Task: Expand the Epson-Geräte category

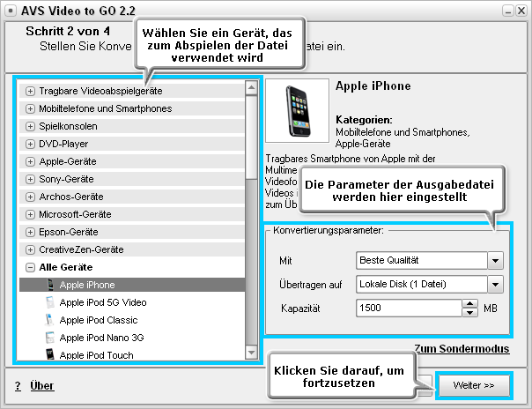Action: (x=30, y=232)
